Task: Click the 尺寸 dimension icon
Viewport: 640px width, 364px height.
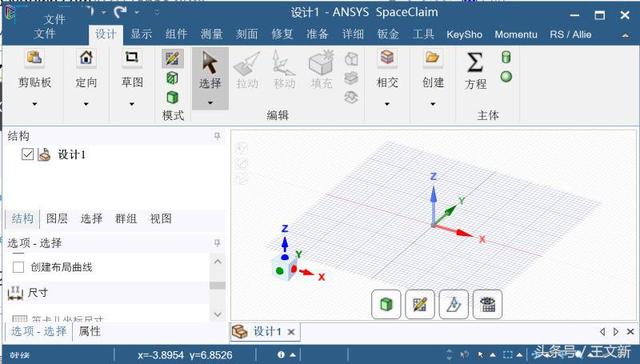Action: (x=16, y=293)
